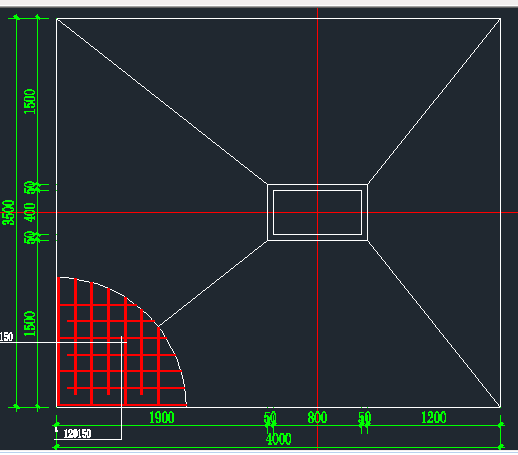Pick the red vertical centerline
The width and height of the screenshot is (518, 455).
[317, 100]
